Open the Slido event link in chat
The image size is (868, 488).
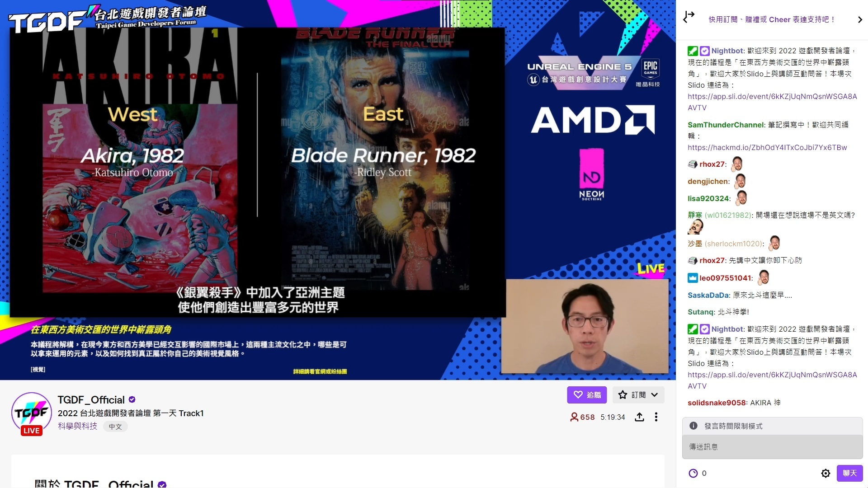(x=772, y=96)
